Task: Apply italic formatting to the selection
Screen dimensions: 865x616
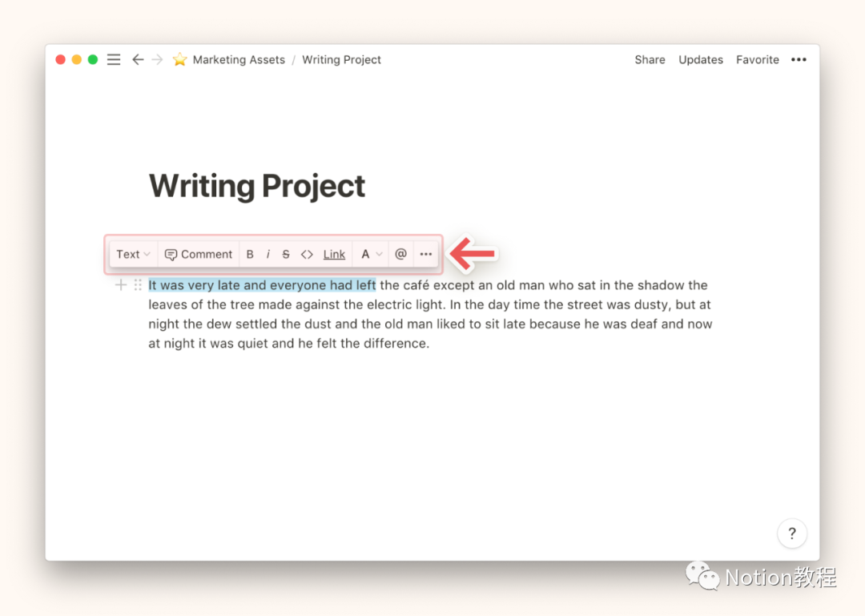Action: pyautogui.click(x=268, y=255)
